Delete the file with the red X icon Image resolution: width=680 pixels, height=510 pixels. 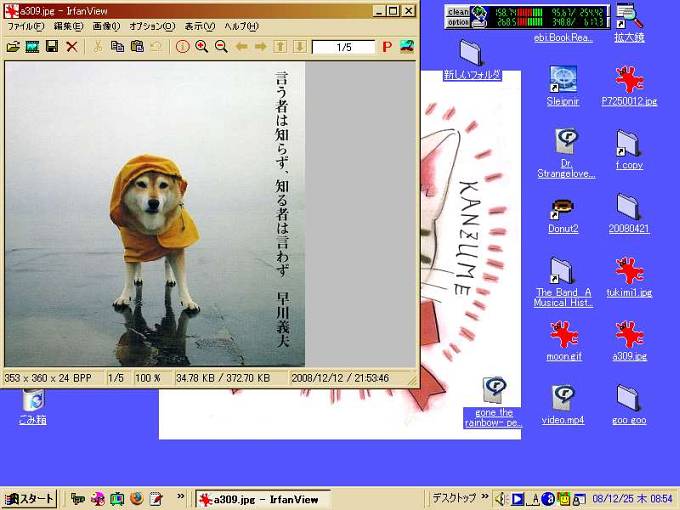[x=72, y=47]
